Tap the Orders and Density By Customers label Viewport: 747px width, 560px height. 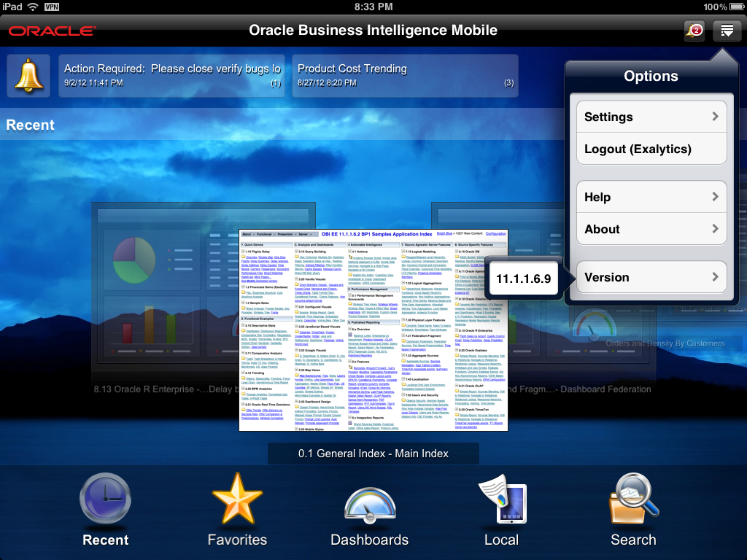pos(665,343)
